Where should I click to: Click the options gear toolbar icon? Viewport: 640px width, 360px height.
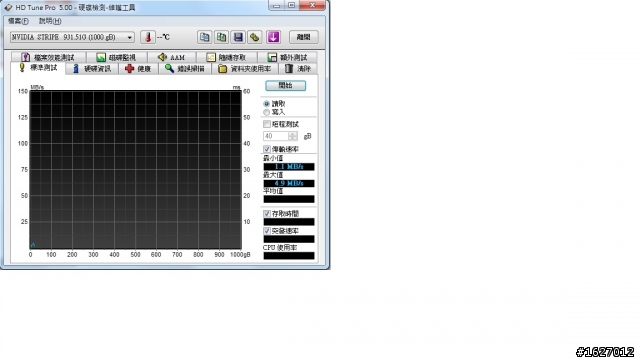(x=255, y=37)
